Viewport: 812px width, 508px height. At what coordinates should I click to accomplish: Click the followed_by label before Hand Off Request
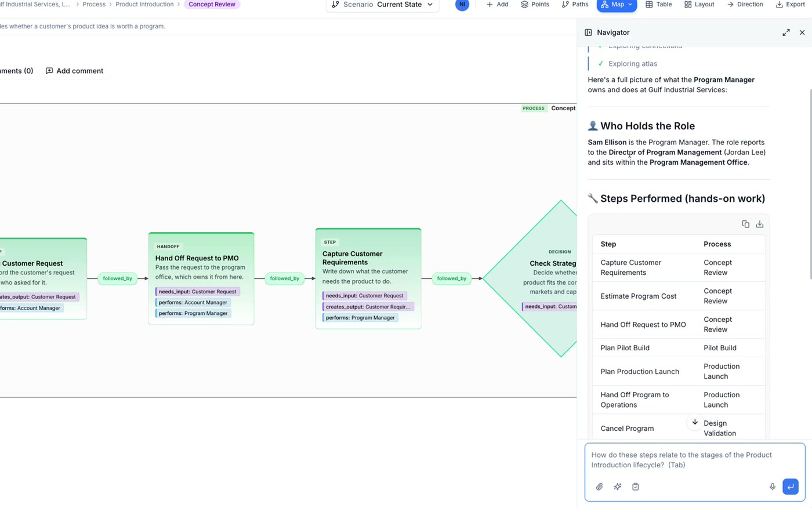click(x=118, y=278)
